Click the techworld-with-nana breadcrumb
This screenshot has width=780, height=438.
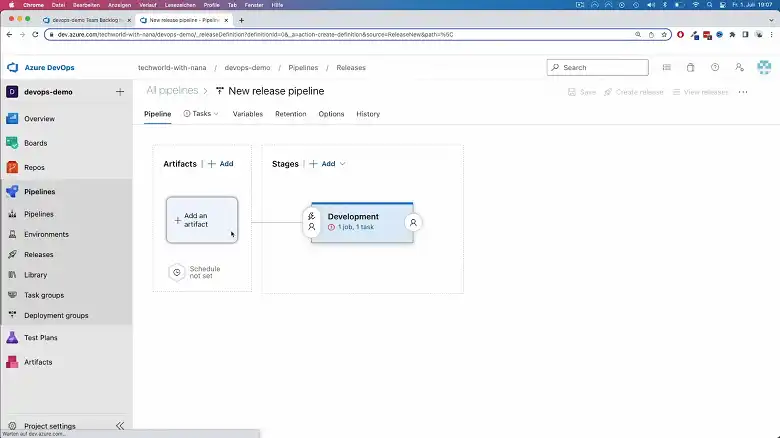172,68
